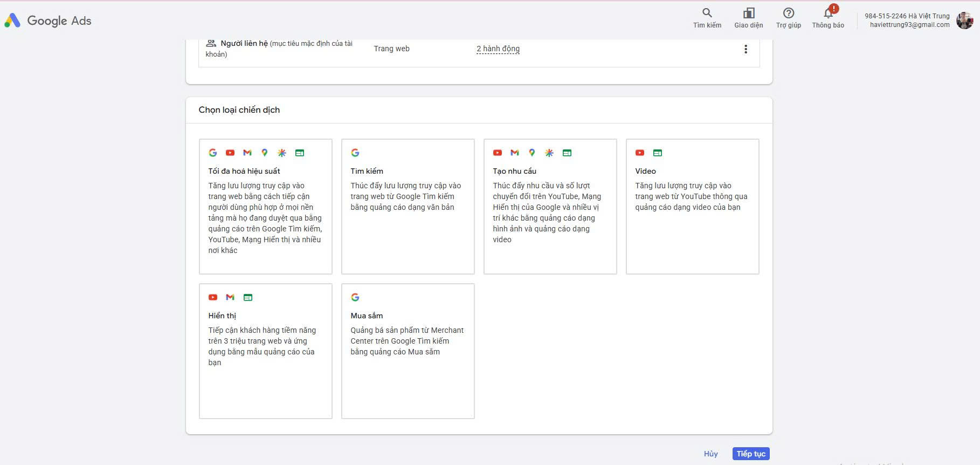This screenshot has width=980, height=465.
Task: Click Display icon in Tạo nhu cầu card
Action: tap(567, 153)
